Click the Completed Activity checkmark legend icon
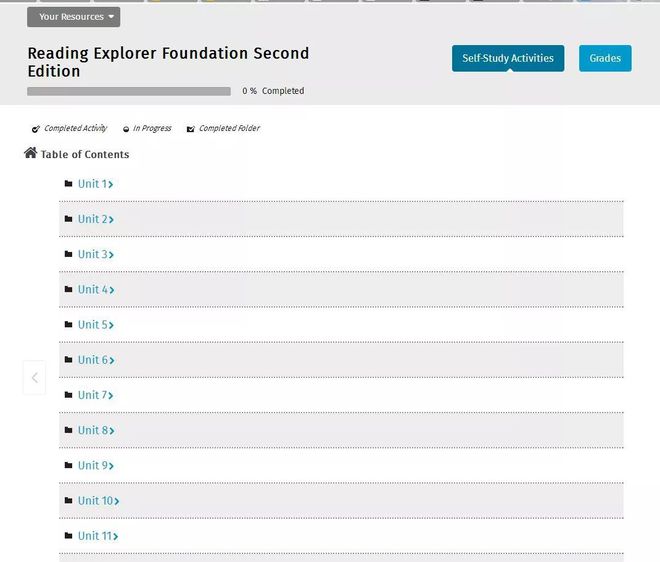Viewport: 660px width, 562px height. [36, 129]
